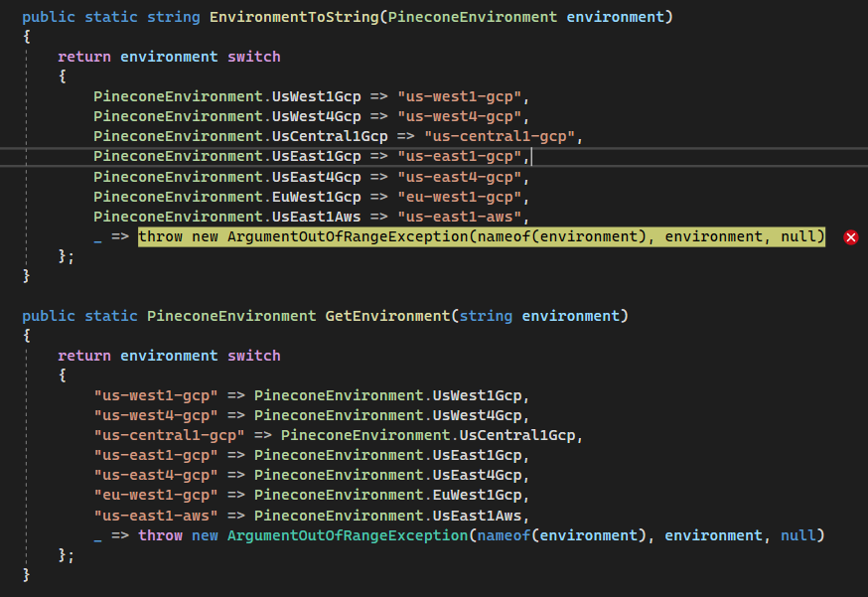The width and height of the screenshot is (868, 597).
Task: Click PineconeEnvironment.UsEast1Aws in the first switch
Action: click(227, 218)
